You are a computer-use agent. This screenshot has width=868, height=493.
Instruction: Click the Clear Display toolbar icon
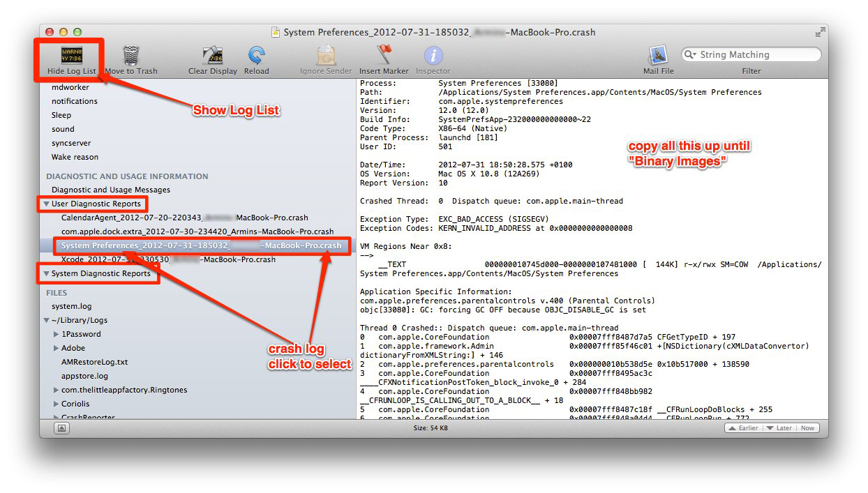click(212, 56)
